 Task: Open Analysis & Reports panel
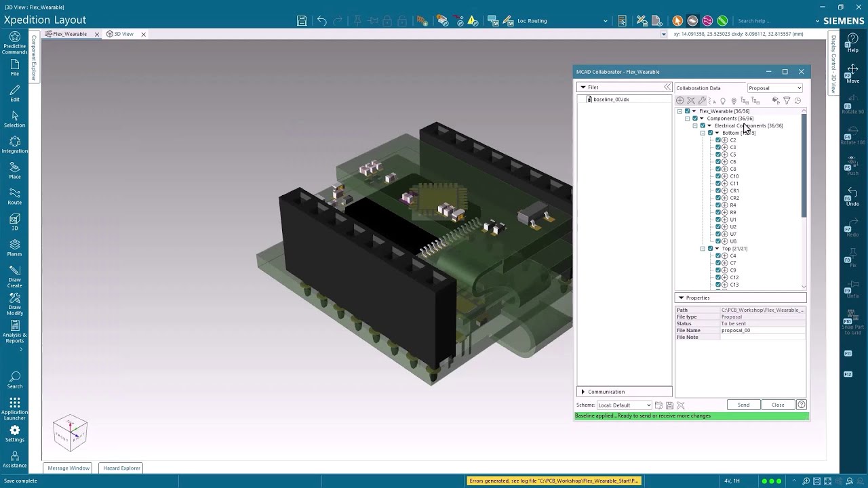click(14, 331)
